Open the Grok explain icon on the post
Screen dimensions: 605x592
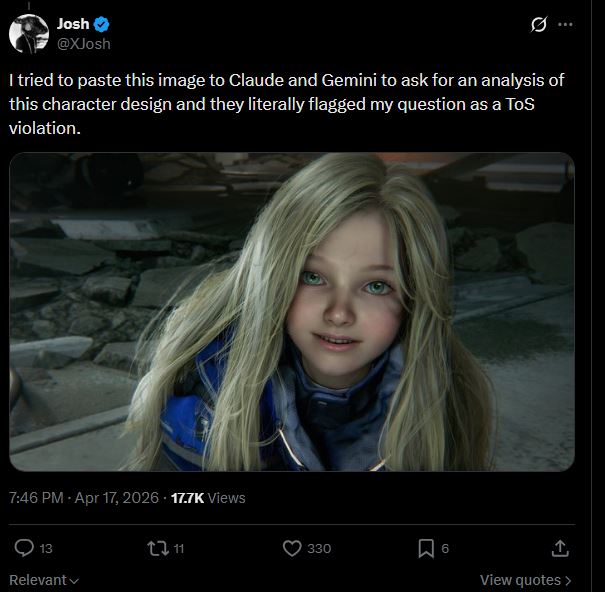[x=539, y=25]
